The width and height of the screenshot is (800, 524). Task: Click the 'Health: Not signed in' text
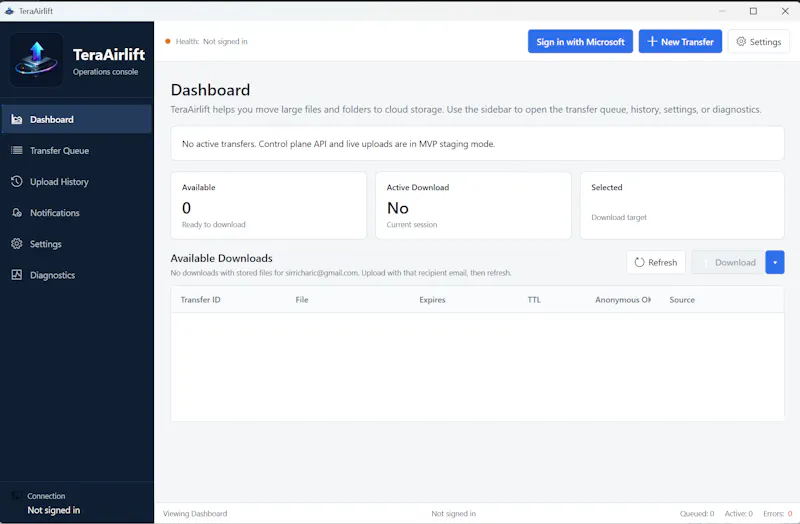[211, 41]
